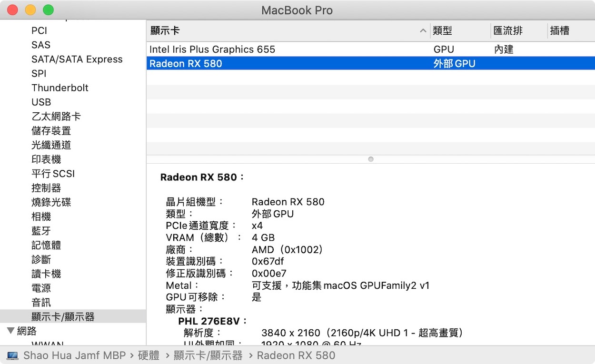This screenshot has width=595, height=364.
Task: Click the laptop icon in path bar
Action: 13,355
